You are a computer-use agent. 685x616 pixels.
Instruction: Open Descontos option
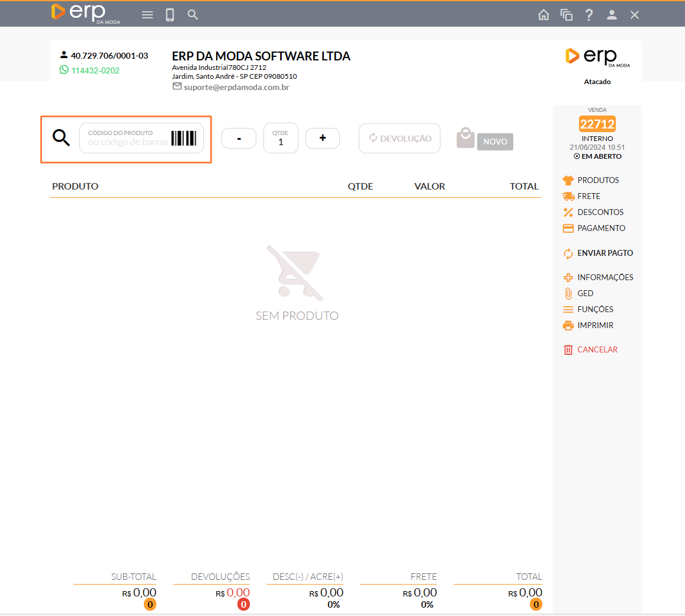pyautogui.click(x=600, y=212)
